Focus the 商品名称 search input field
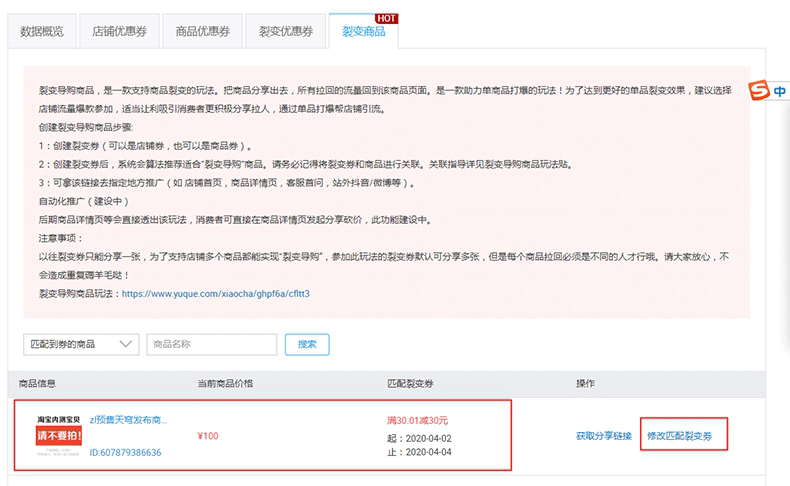The height and width of the screenshot is (486, 790). (x=212, y=344)
